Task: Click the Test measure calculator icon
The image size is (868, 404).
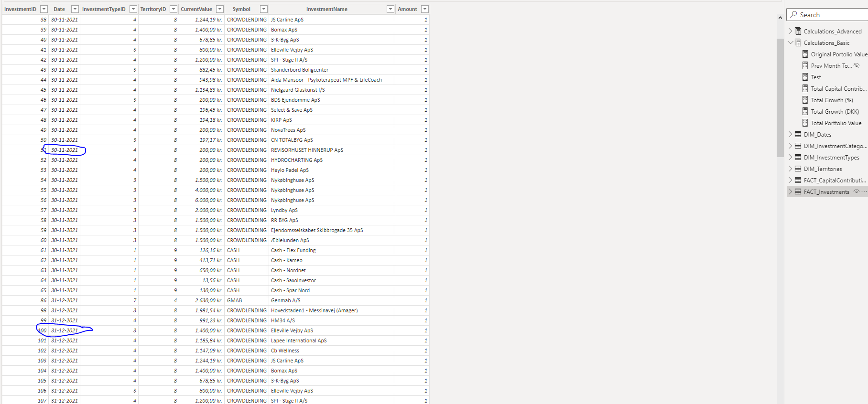Action: (805, 77)
